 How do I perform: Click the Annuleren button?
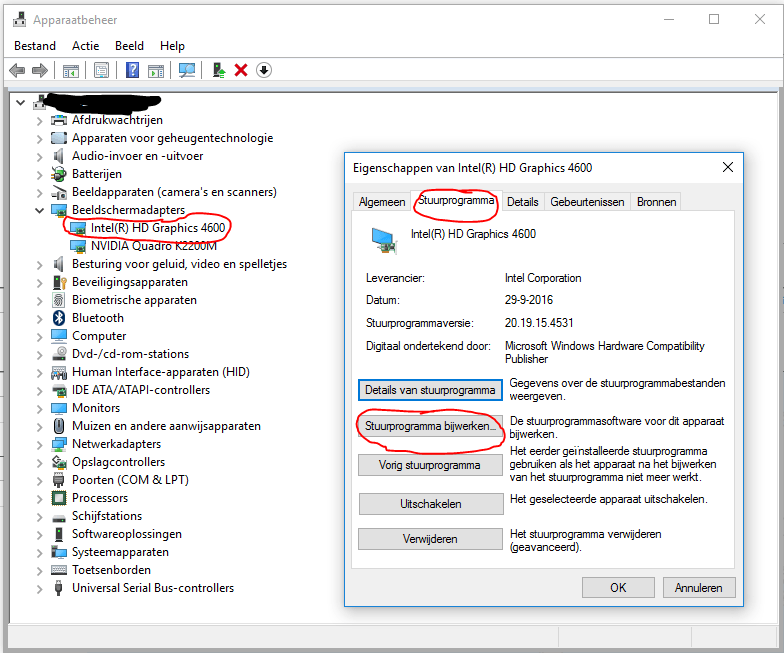(698, 588)
